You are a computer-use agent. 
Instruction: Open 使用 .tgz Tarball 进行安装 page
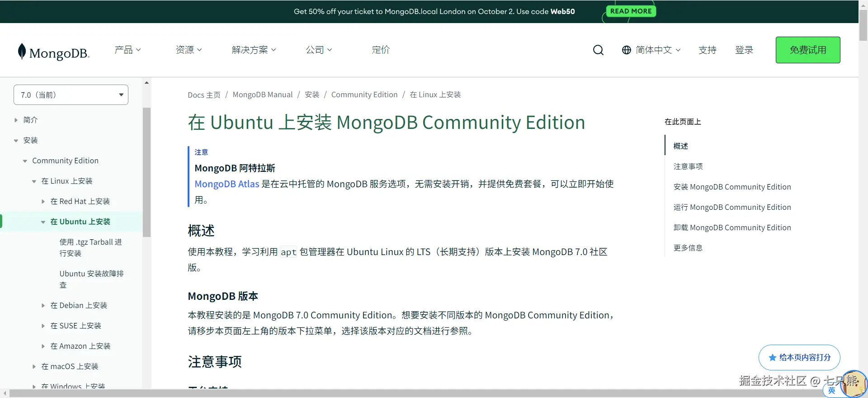pyautogui.click(x=91, y=247)
